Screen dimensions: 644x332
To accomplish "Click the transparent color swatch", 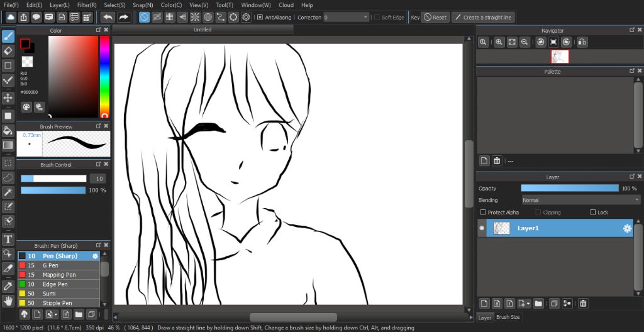I will click(28, 62).
